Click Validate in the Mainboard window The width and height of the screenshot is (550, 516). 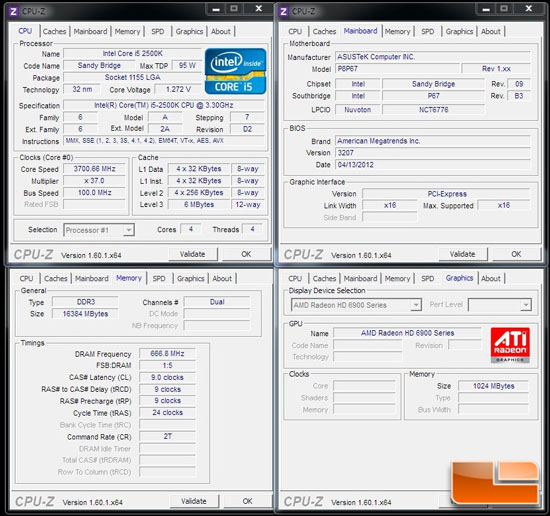[x=463, y=254]
